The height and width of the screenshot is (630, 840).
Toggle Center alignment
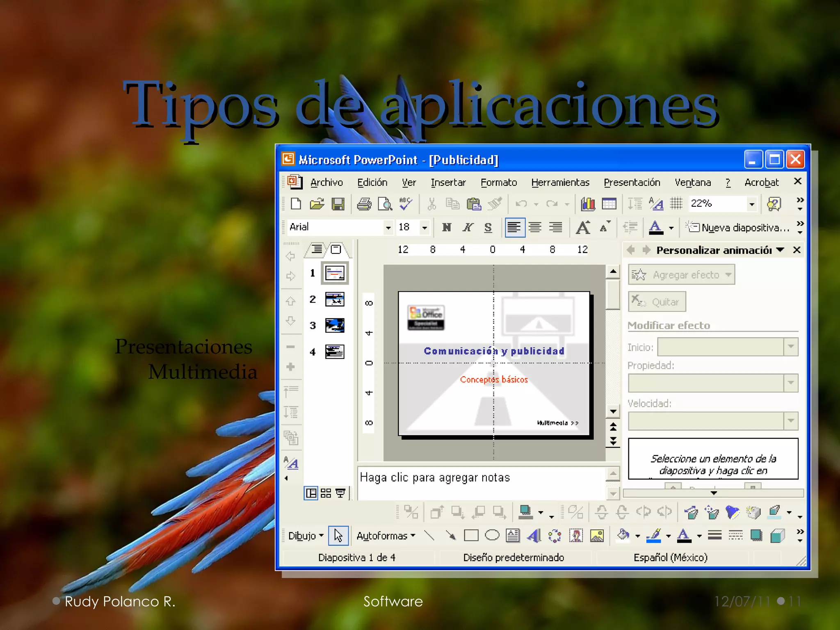(535, 227)
